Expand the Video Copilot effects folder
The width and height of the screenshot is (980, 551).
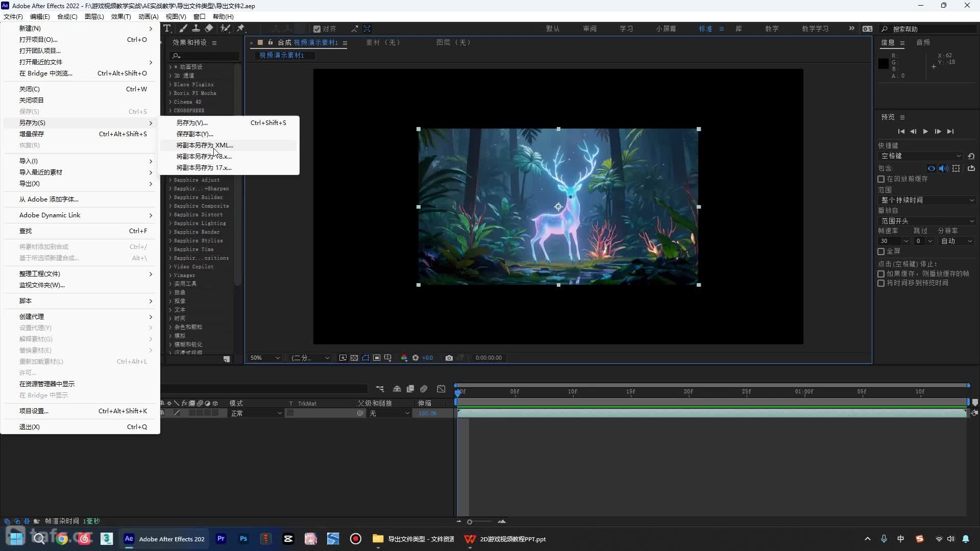pos(170,267)
